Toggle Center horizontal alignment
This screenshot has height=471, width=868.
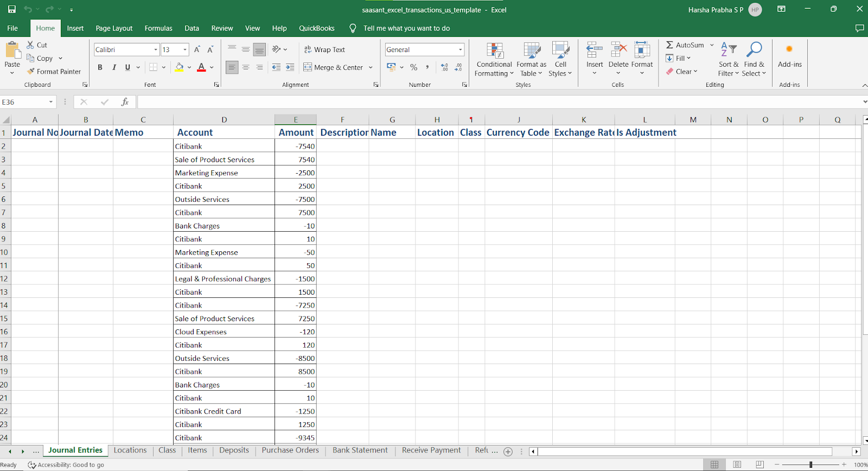point(246,67)
